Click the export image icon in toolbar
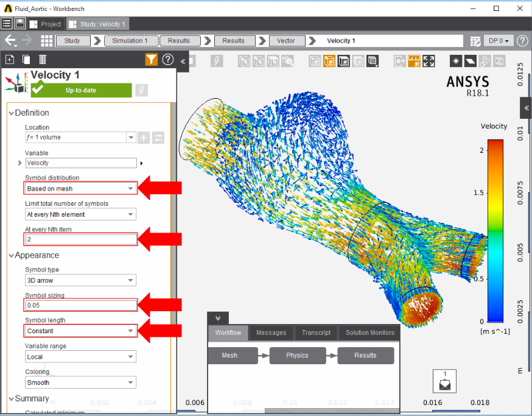The height and width of the screenshot is (416, 532). pyautogui.click(x=400, y=61)
